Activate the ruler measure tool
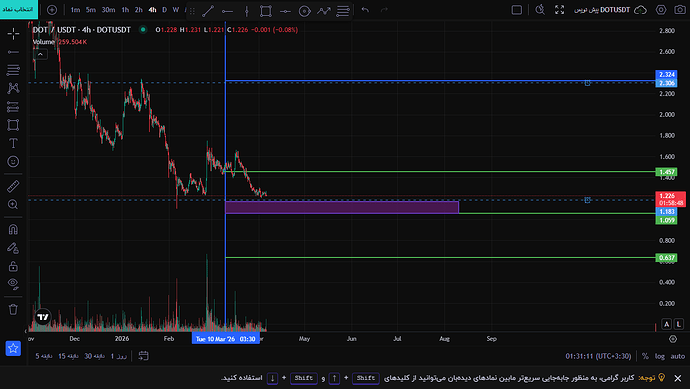Screen dimensions: 690x389 coord(13,186)
